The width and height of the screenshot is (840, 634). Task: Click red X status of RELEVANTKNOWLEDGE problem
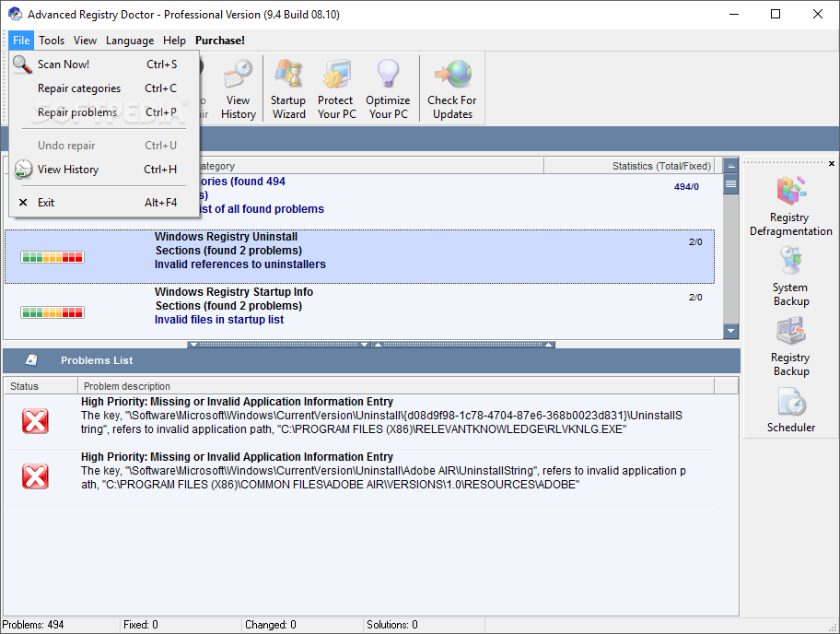tap(35, 421)
